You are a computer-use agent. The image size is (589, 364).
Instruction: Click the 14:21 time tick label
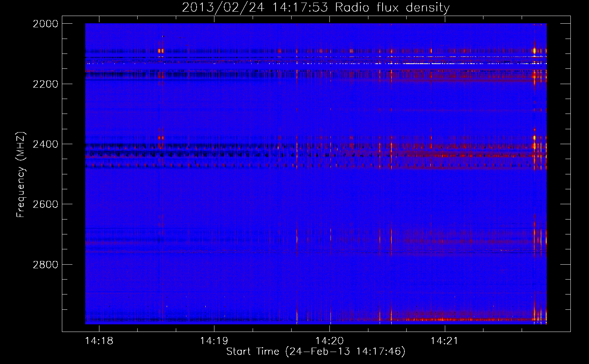pyautogui.click(x=444, y=341)
